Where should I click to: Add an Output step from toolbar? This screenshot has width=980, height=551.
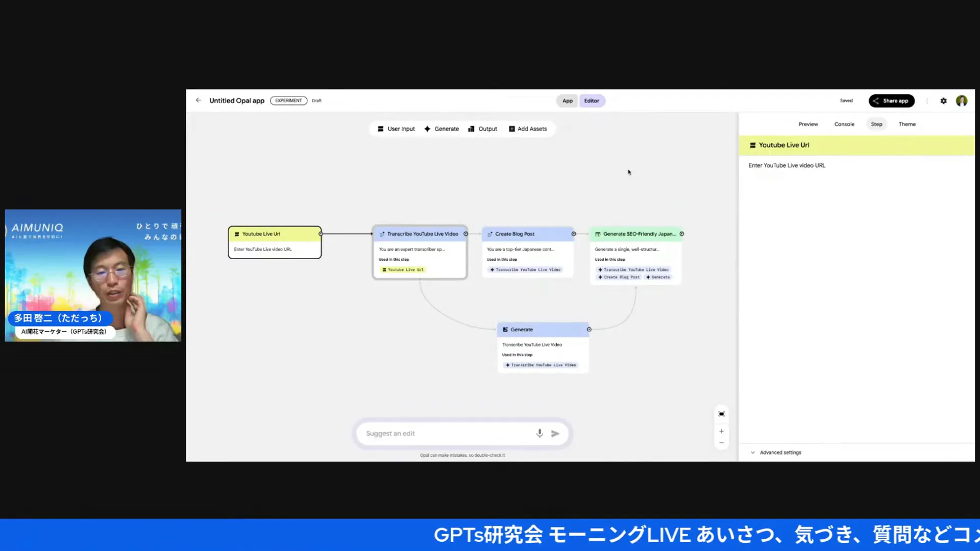point(482,129)
